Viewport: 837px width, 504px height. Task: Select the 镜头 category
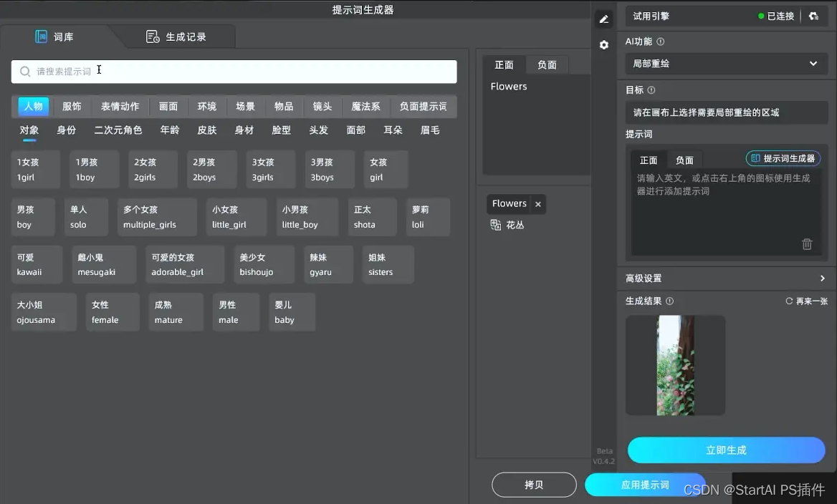(322, 107)
